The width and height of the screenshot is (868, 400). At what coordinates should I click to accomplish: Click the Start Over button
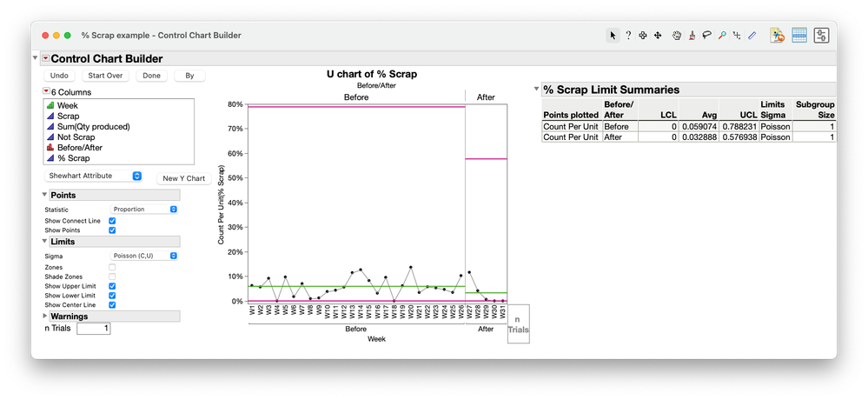pos(105,76)
